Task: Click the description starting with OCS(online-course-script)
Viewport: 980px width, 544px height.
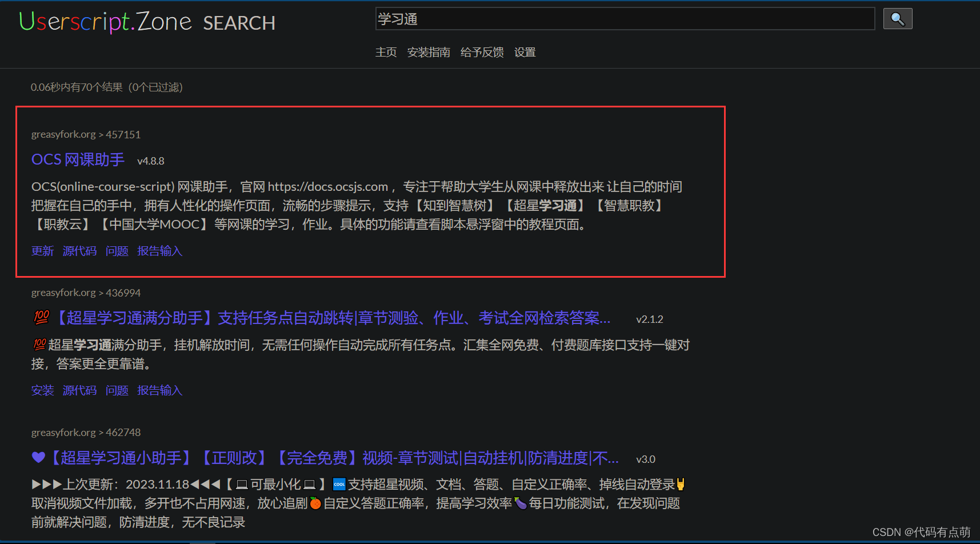Action: point(357,206)
